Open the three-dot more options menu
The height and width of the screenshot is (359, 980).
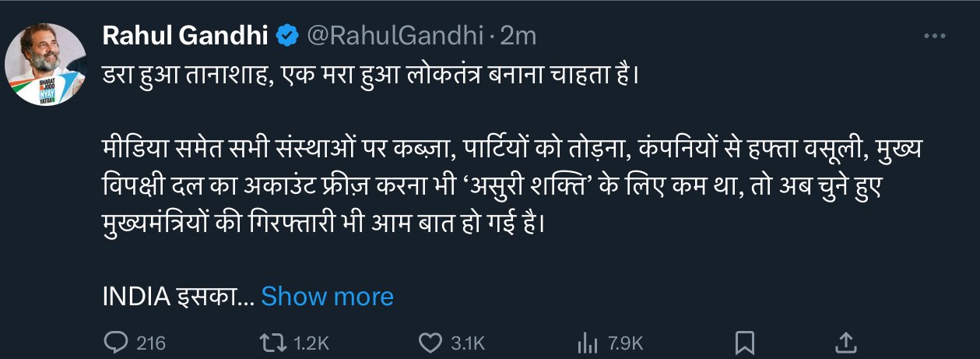pos(933,36)
